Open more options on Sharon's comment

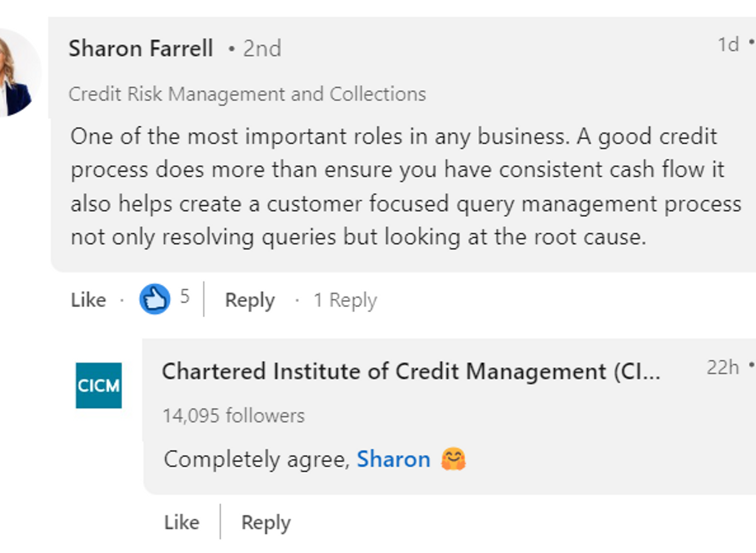click(751, 44)
